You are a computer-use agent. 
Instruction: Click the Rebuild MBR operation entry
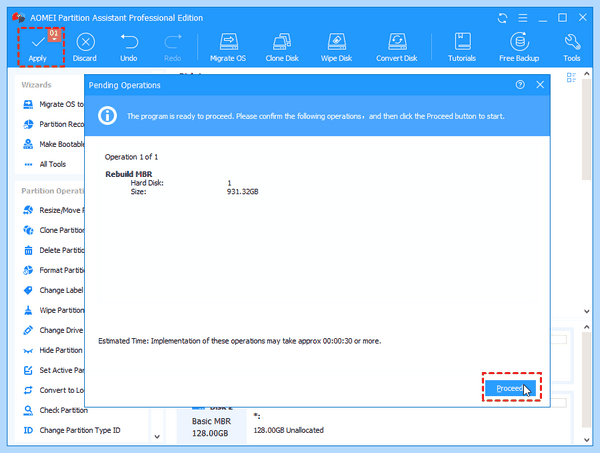point(129,174)
